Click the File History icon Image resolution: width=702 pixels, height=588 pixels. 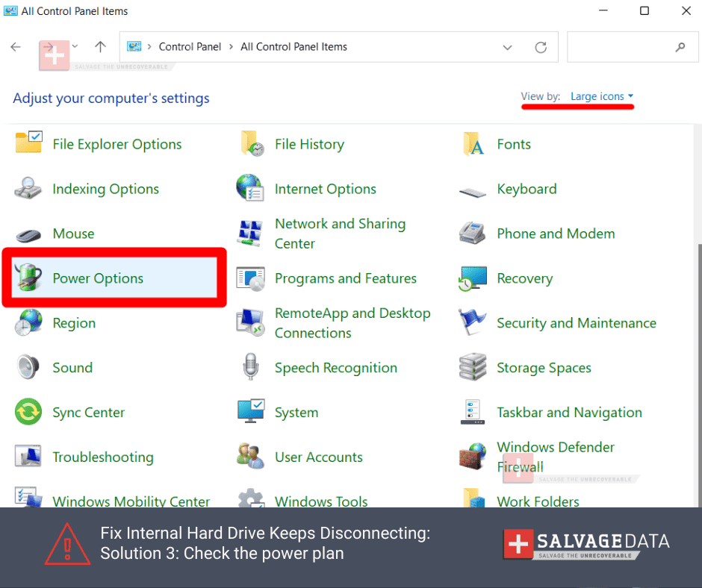(x=252, y=144)
